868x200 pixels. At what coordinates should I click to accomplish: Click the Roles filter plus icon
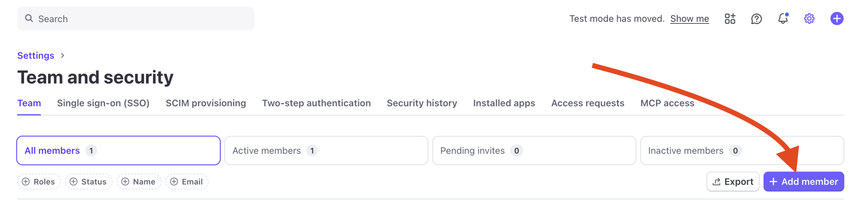pos(26,182)
